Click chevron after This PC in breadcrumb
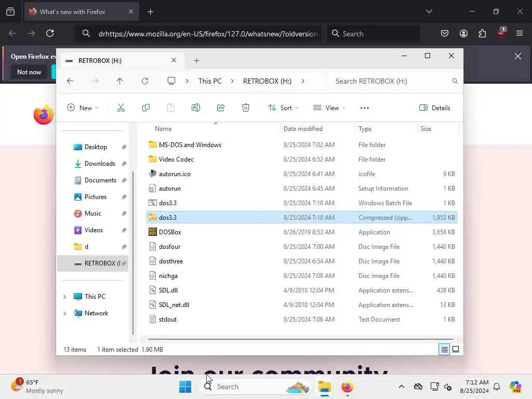 (232, 81)
